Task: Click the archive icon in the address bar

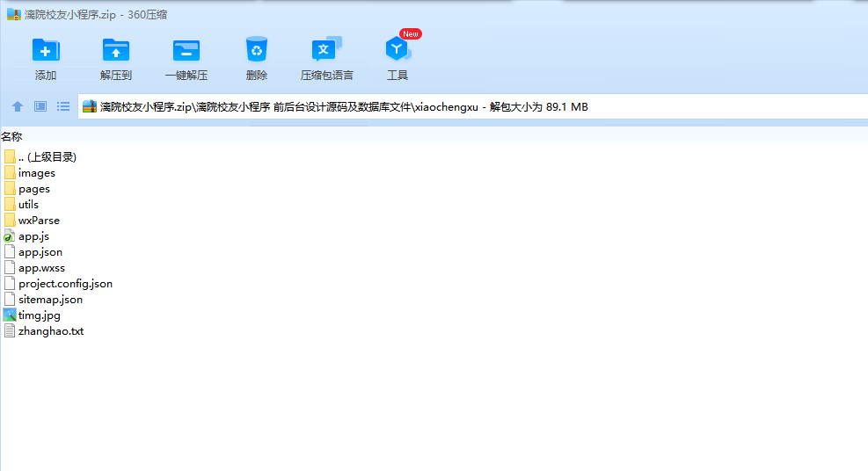Action: coord(90,106)
